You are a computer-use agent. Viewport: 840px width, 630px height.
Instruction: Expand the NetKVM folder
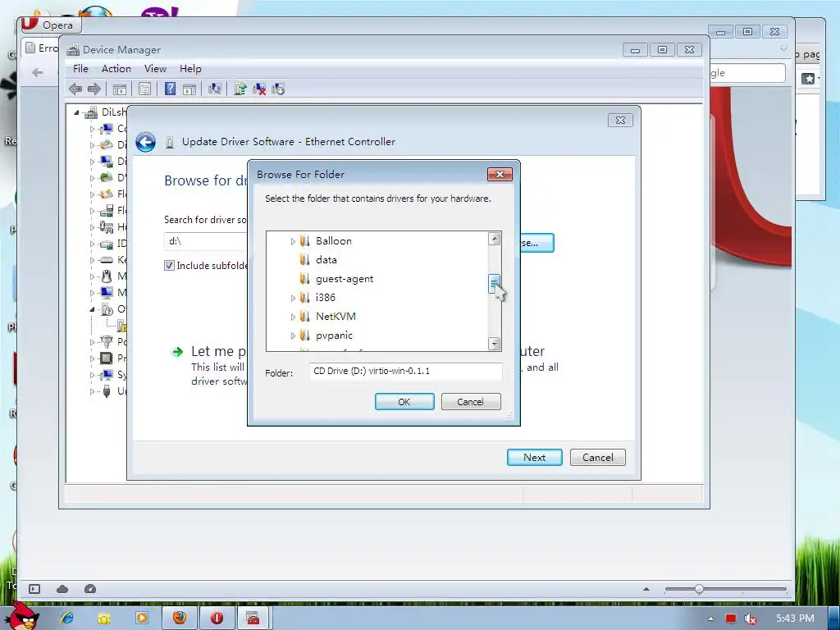click(293, 317)
